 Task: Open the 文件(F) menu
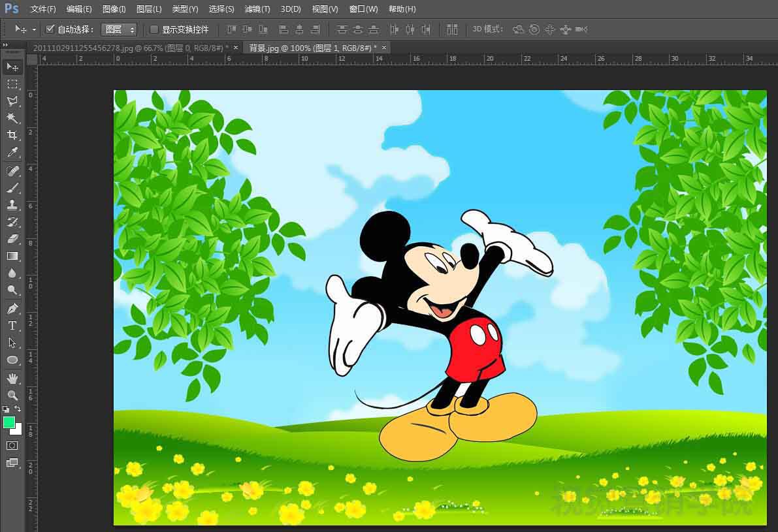[x=43, y=9]
